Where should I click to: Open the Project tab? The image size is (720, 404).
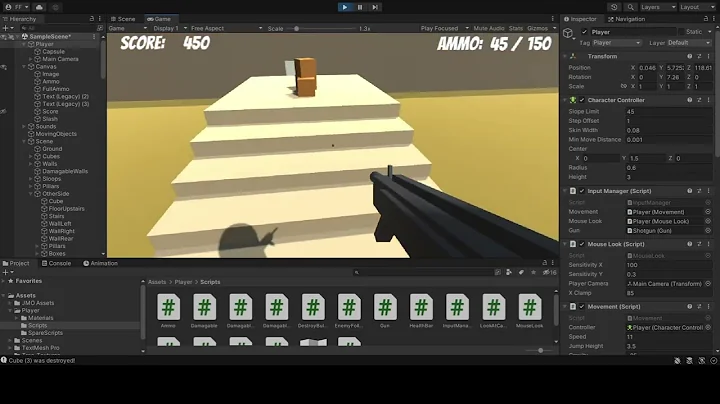pyautogui.click(x=16, y=263)
